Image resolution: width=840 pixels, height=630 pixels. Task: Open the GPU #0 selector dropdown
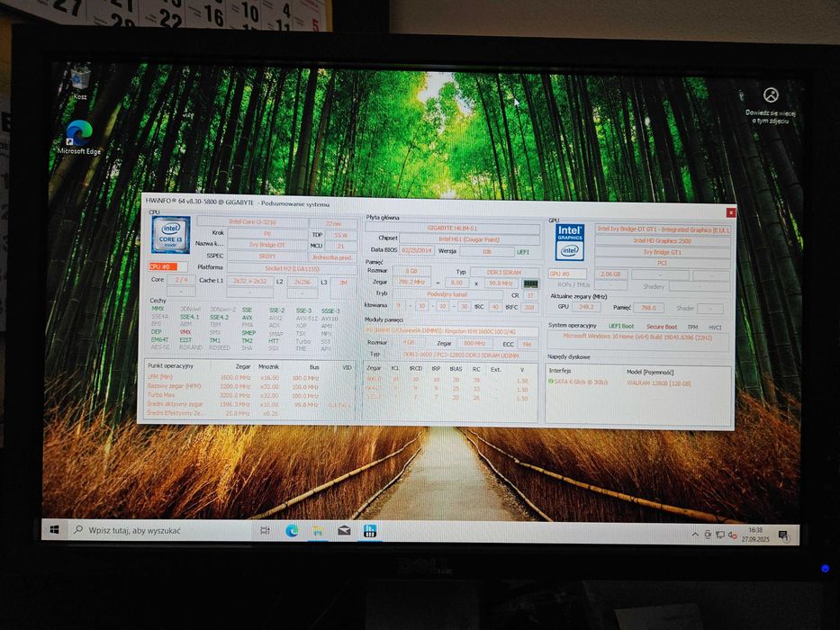(x=568, y=274)
